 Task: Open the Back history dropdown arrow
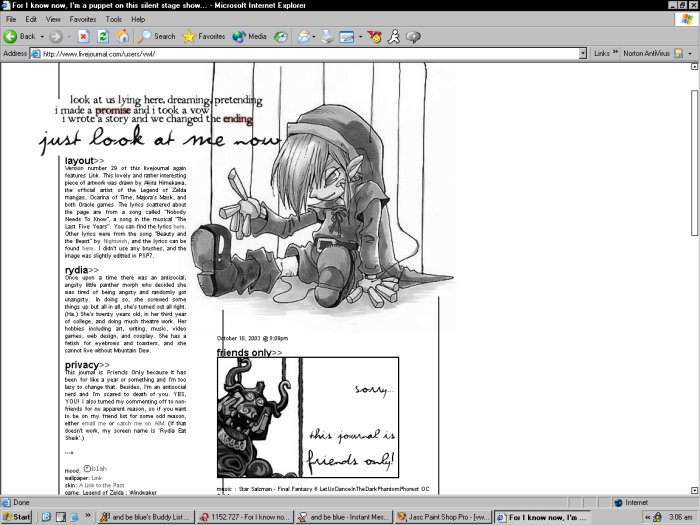(42, 37)
